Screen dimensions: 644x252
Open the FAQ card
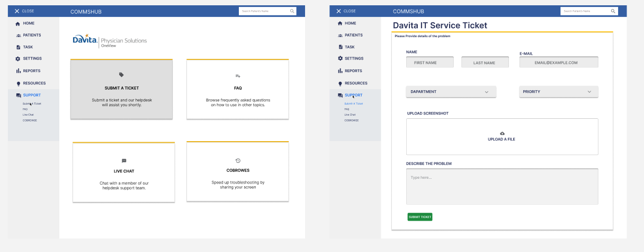(238, 89)
